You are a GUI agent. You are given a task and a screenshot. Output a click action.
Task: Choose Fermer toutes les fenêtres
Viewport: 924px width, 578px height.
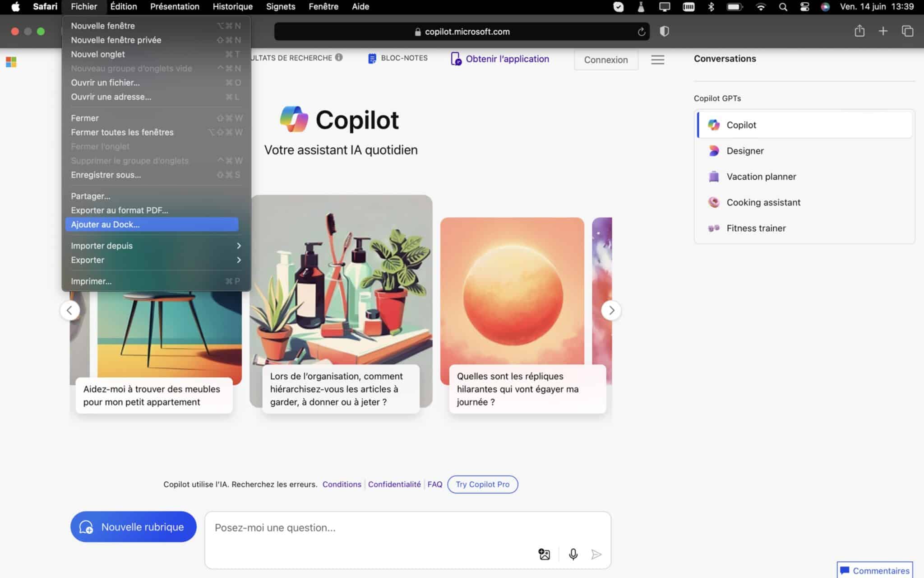tap(156, 132)
